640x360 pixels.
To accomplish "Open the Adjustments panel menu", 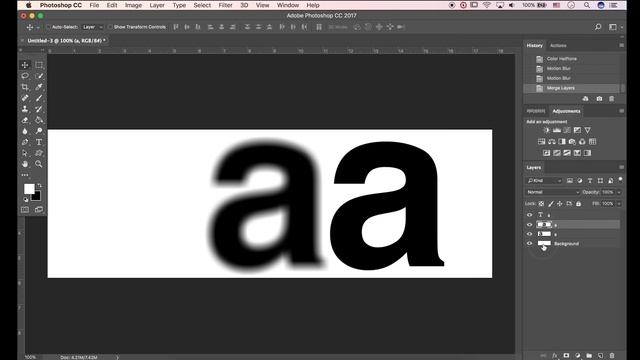I will pyautogui.click(x=621, y=111).
